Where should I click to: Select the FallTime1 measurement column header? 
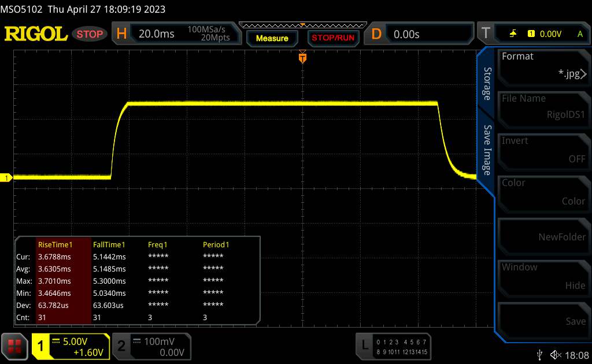(x=109, y=244)
